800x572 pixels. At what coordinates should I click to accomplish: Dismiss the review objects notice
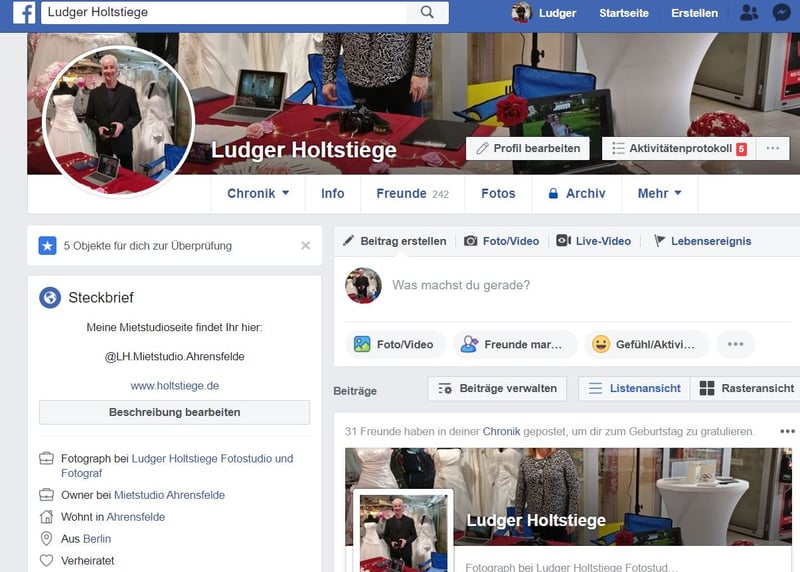click(306, 245)
